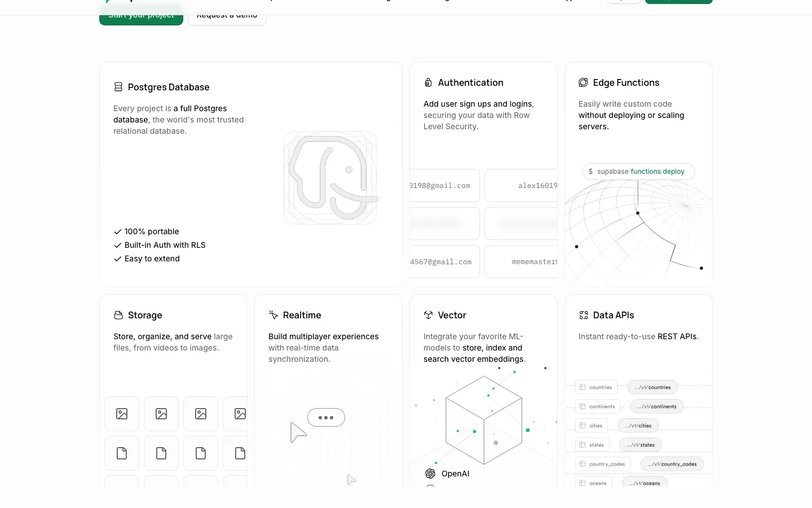This screenshot has width=812, height=508.
Task: Click the green "Start your project" button
Action: tap(141, 15)
